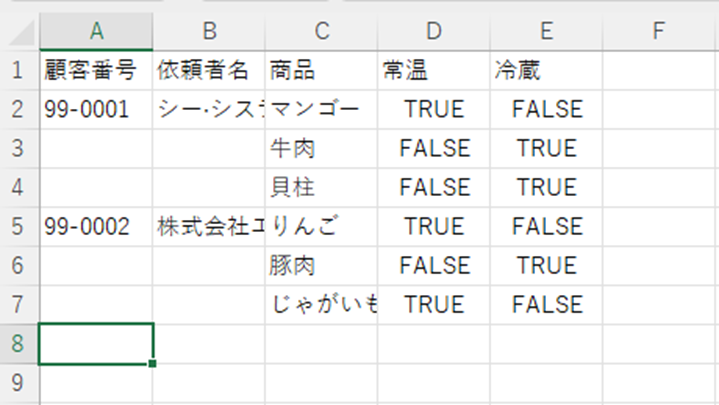
Task: Select the 冷蔵 TRUE cell for 貝柱
Action: pos(546,187)
